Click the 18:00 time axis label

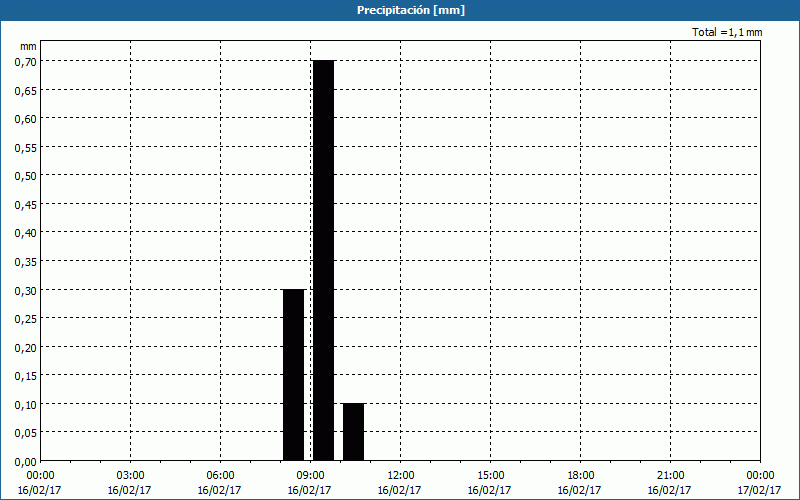pos(580,476)
